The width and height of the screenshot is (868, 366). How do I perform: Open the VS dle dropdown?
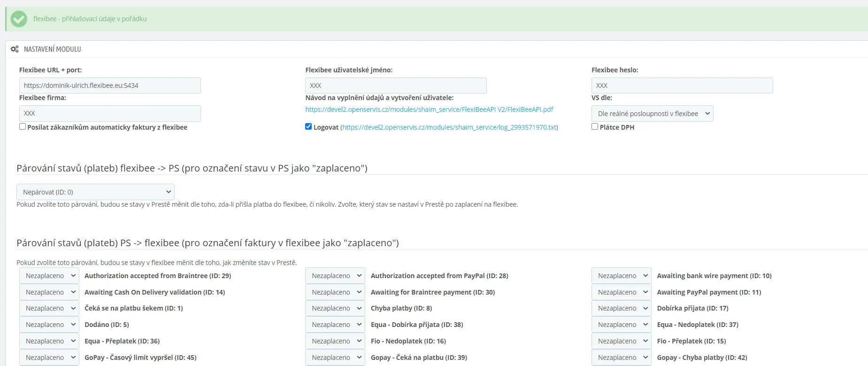pos(652,114)
